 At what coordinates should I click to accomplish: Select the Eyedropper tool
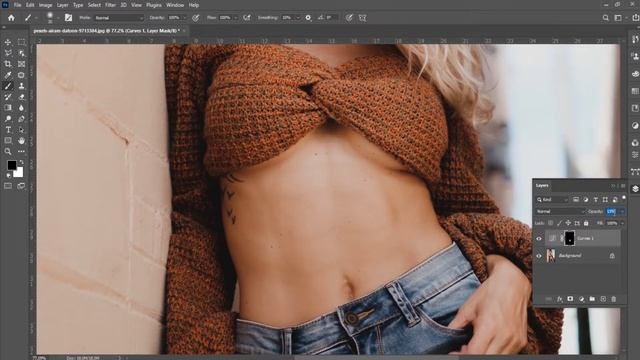pos(8,75)
